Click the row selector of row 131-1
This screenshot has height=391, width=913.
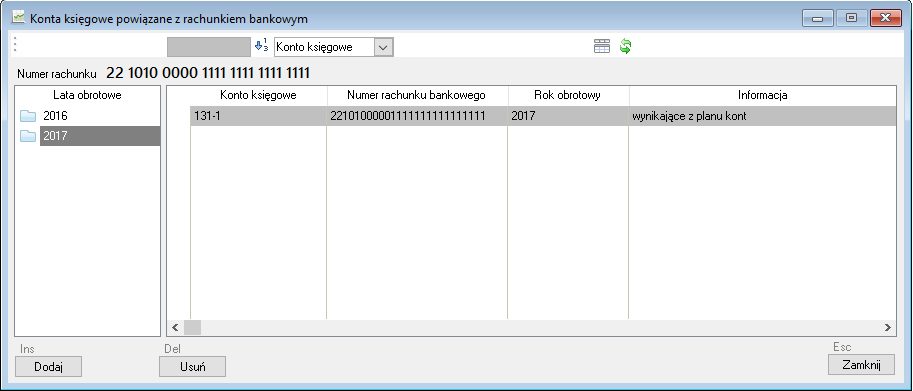(179, 116)
